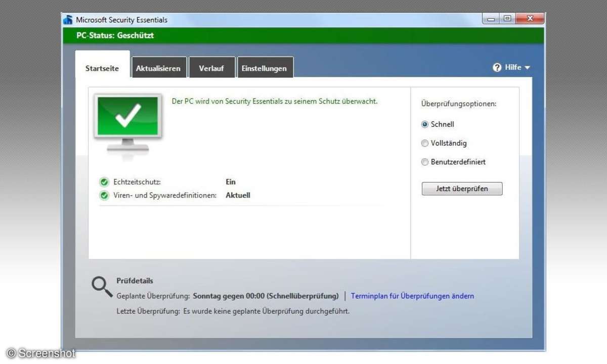Choose the Benutzerdefiniert scan option
The height and width of the screenshot is (364, 607).
[x=425, y=162]
